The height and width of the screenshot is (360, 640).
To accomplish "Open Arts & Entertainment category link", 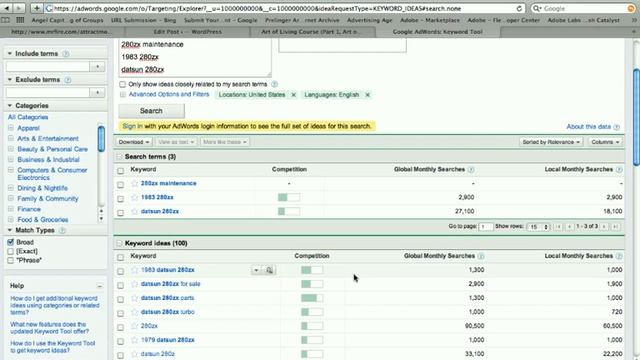I will point(48,139).
